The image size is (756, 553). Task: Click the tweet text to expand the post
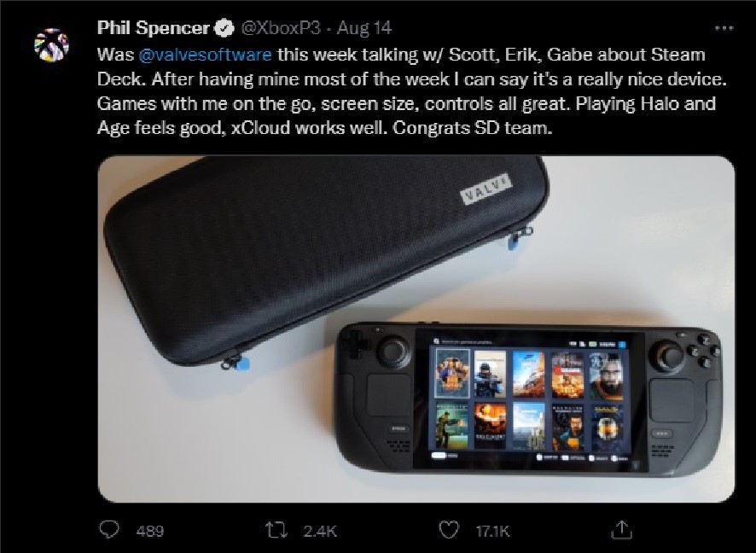[x=411, y=91]
